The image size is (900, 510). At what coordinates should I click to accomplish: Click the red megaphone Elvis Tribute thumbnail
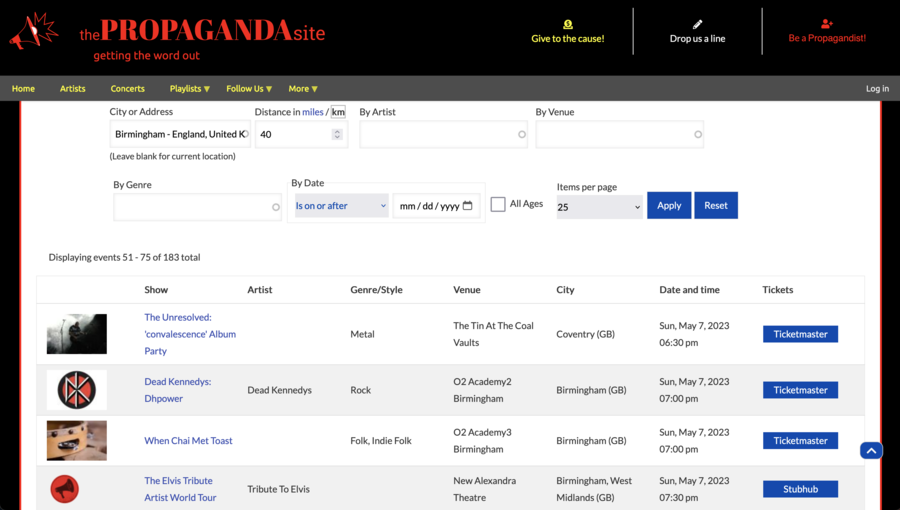(65, 489)
